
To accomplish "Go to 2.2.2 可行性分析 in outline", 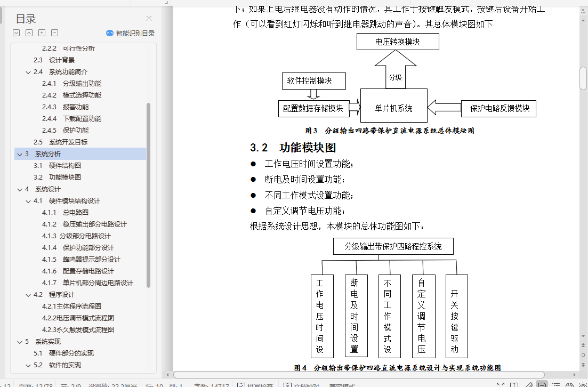I will coord(68,49).
